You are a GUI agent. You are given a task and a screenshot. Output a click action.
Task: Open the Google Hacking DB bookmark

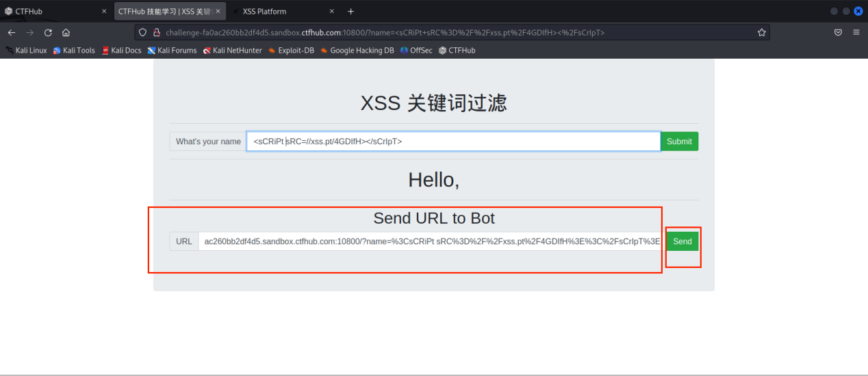coord(357,50)
